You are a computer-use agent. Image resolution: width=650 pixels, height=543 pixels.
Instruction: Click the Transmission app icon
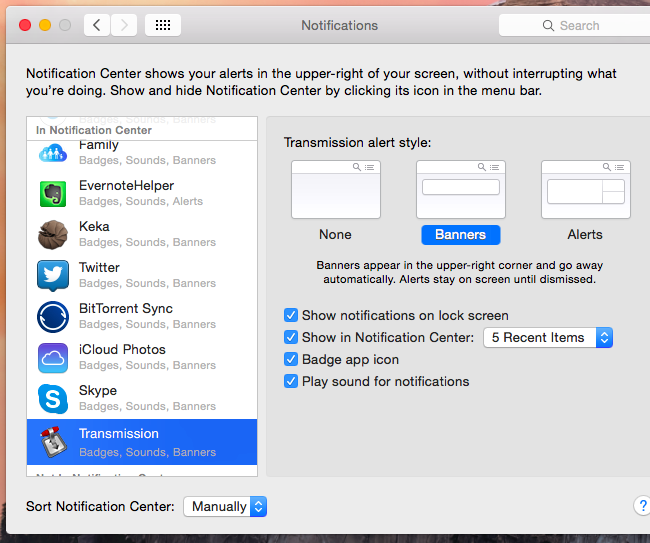(x=53, y=442)
